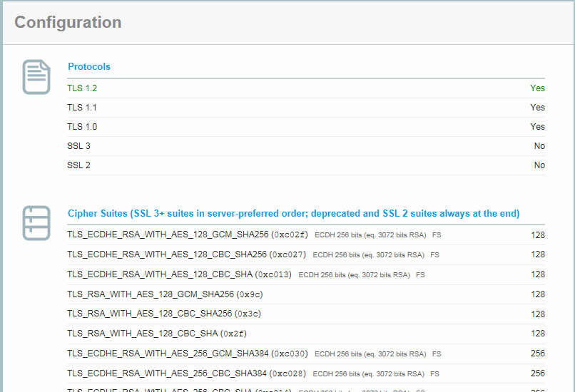Click the SSL 3 protocol label
Screen dimensions: 575x392
pos(78,146)
